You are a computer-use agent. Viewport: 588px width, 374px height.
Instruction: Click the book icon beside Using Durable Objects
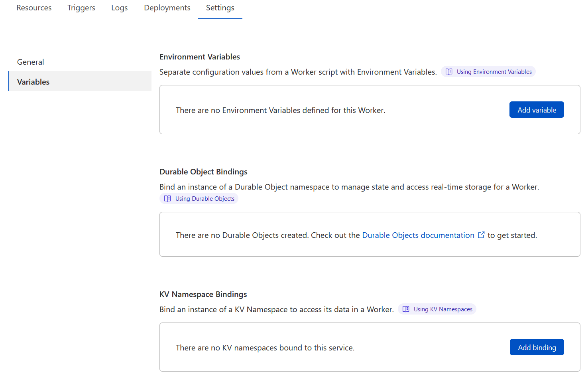coord(167,198)
